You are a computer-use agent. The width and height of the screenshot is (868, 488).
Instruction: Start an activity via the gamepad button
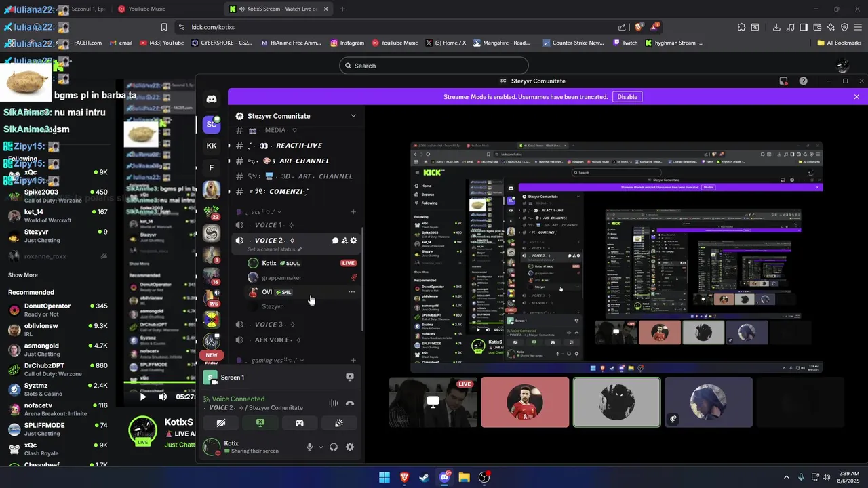pyautogui.click(x=299, y=423)
